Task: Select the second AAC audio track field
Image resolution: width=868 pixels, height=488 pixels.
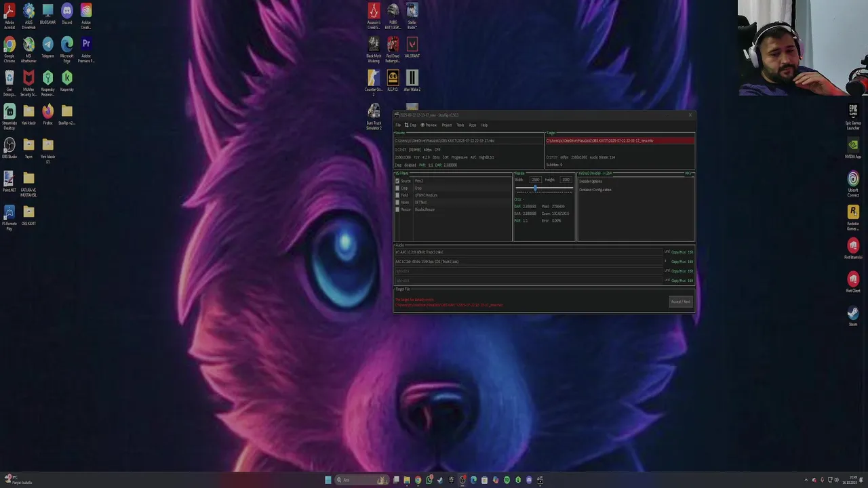Action: coord(528,262)
